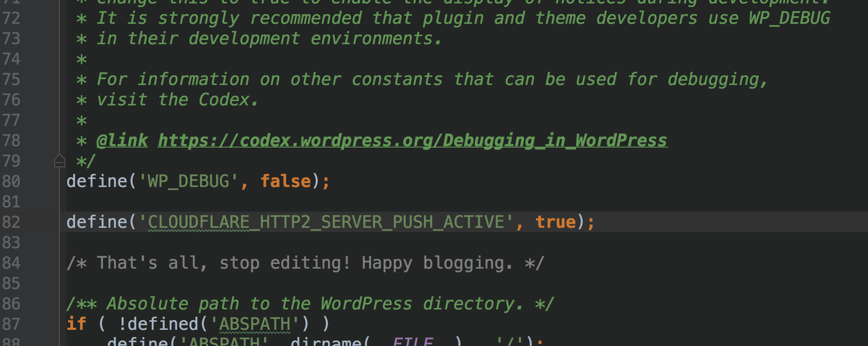This screenshot has width=868, height=346.
Task: Click line number 78 in the gutter
Action: coord(11,140)
